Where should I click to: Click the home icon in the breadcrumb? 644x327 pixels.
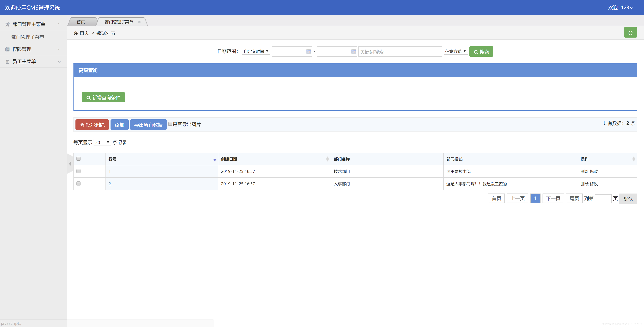(x=76, y=33)
